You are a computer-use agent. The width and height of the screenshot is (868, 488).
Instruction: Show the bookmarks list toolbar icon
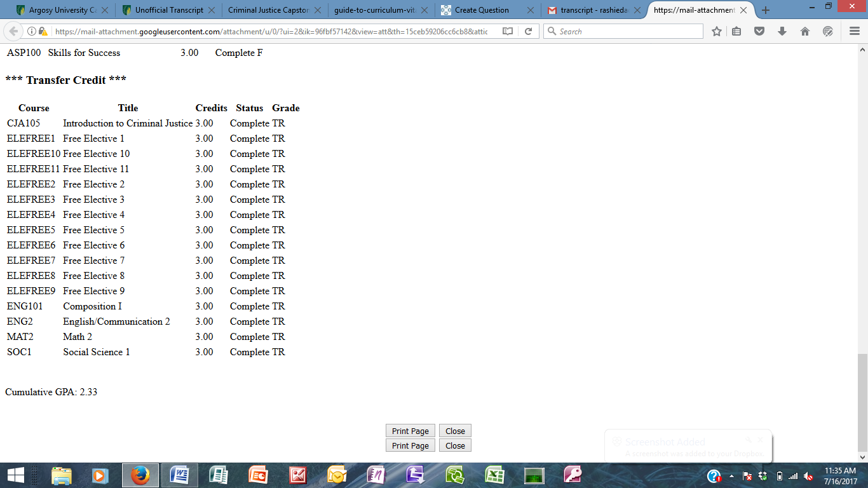736,31
